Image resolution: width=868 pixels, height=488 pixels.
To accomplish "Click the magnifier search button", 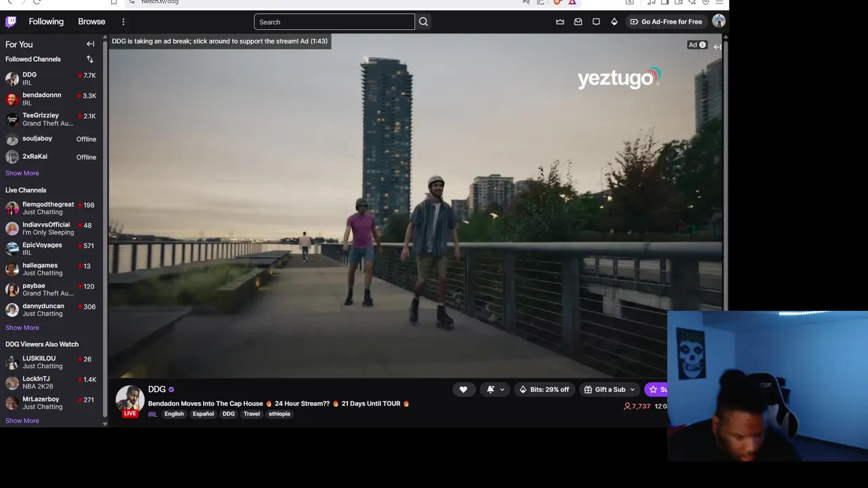I will [x=423, y=22].
